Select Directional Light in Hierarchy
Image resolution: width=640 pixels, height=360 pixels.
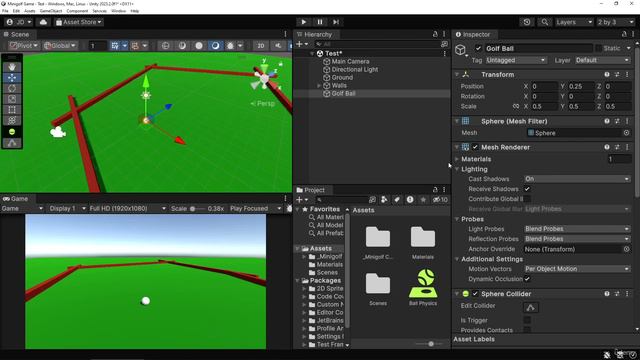(x=355, y=70)
